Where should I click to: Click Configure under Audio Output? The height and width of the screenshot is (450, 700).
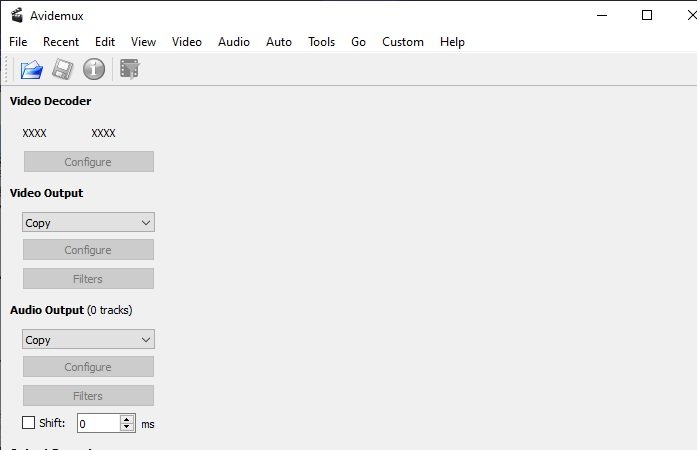pyautogui.click(x=88, y=367)
